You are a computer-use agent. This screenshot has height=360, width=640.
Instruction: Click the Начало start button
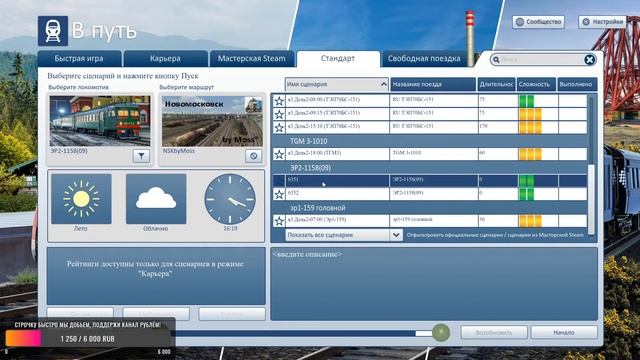point(564,333)
